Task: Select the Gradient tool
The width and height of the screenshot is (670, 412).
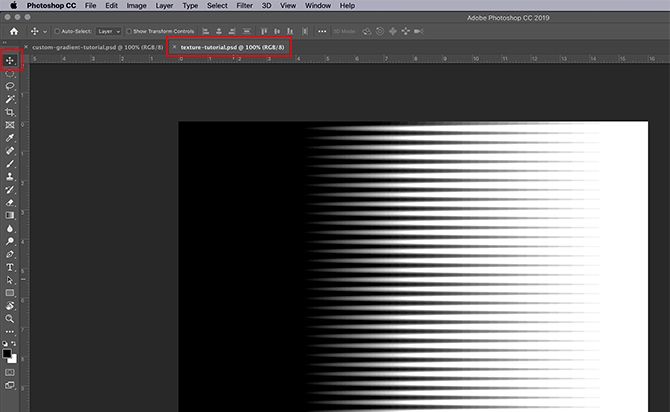Action: coord(10,215)
